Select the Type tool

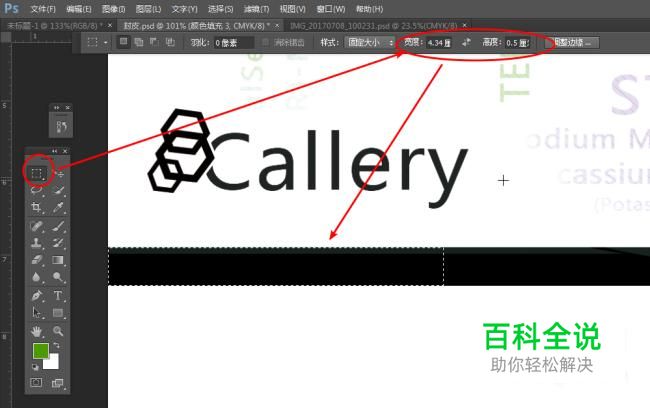pos(58,296)
